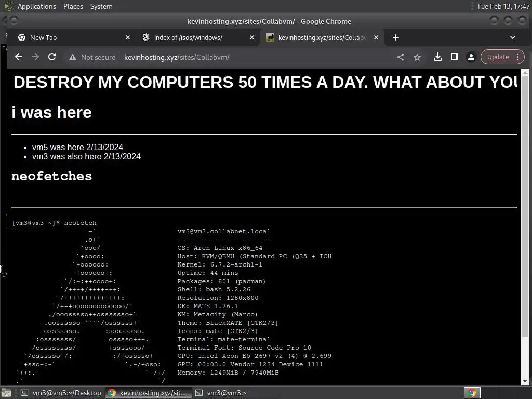Click 'vm5 was here 2/13/2024' list item
Image resolution: width=532 pixels, height=399 pixels.
tap(77, 147)
